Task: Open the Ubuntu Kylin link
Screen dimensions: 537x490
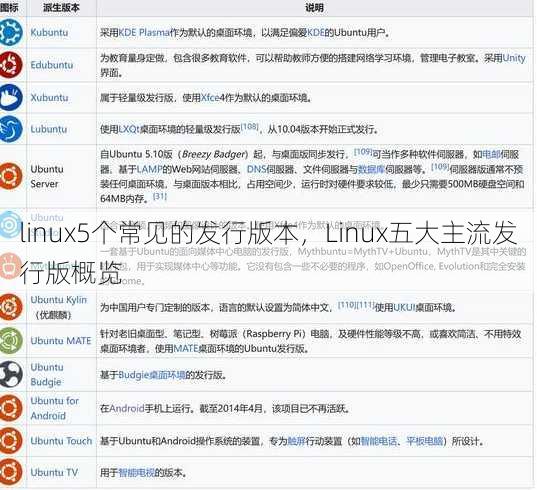Action: (59, 300)
